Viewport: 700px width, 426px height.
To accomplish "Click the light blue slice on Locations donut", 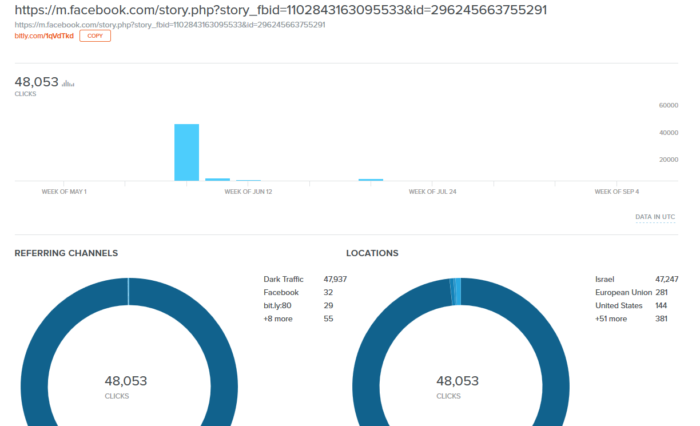I will (456, 291).
